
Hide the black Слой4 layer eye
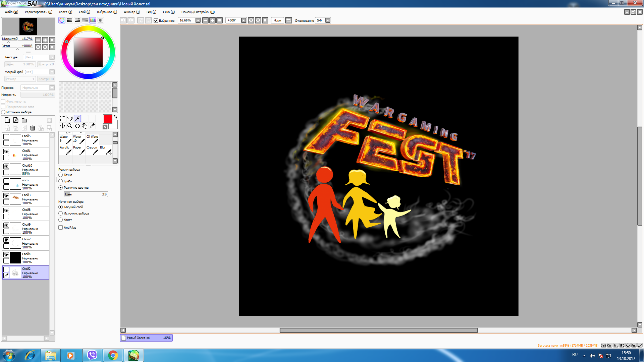coord(6,255)
